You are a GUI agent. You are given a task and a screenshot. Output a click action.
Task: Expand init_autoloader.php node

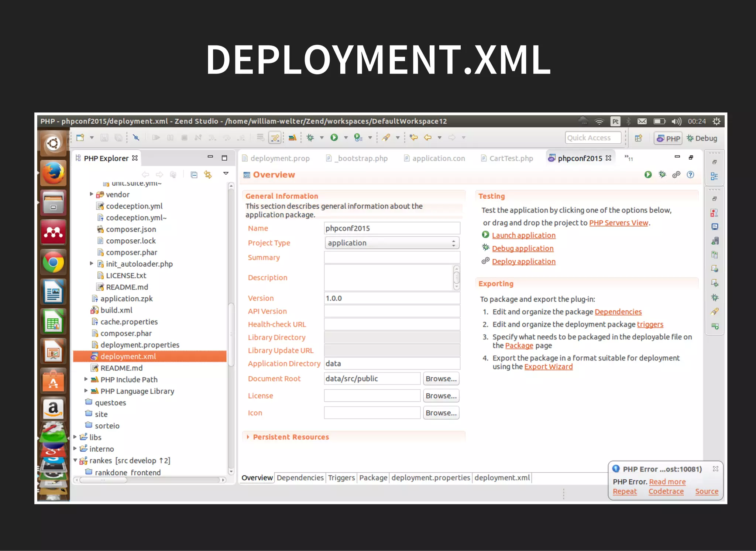pyautogui.click(x=91, y=264)
